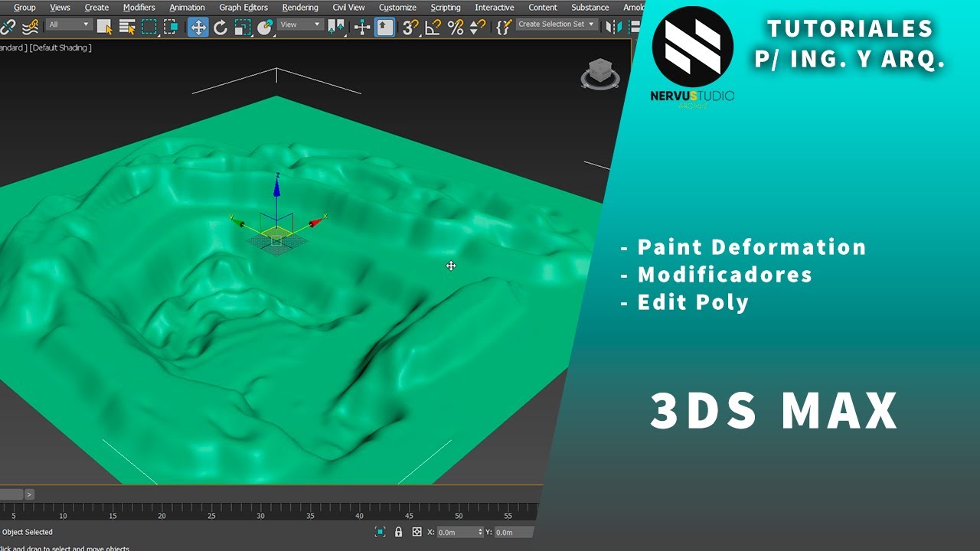Open the [Default Shading] viewport label menu

(x=60, y=47)
